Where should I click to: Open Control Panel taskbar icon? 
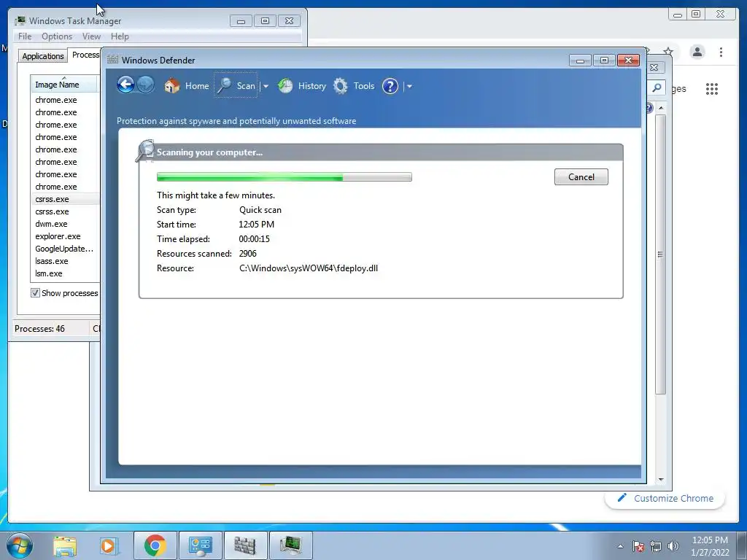point(200,545)
